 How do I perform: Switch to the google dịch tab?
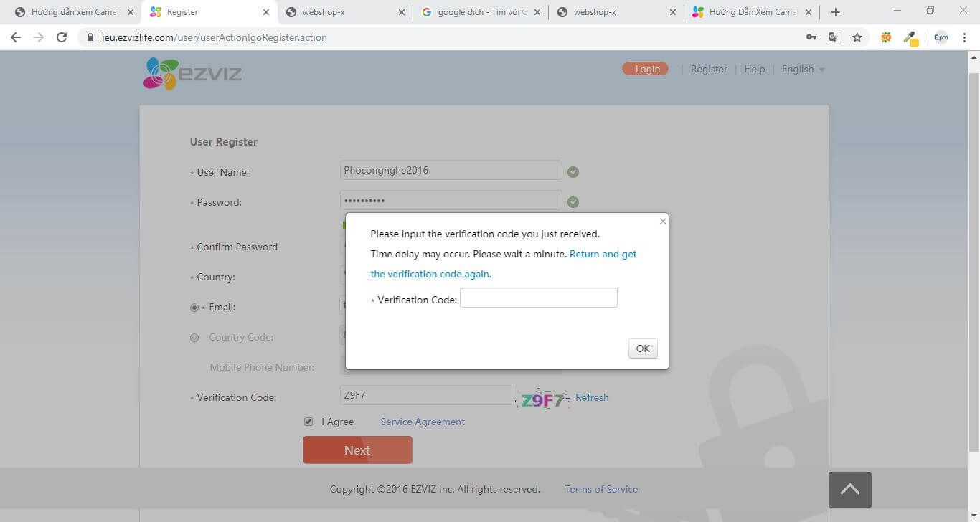pyautogui.click(x=480, y=12)
